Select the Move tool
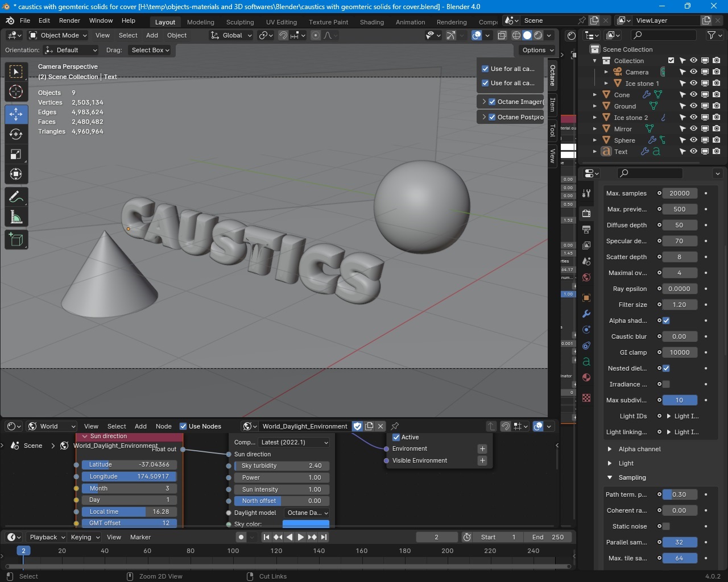Screen dimensions: 728x582 [16, 114]
